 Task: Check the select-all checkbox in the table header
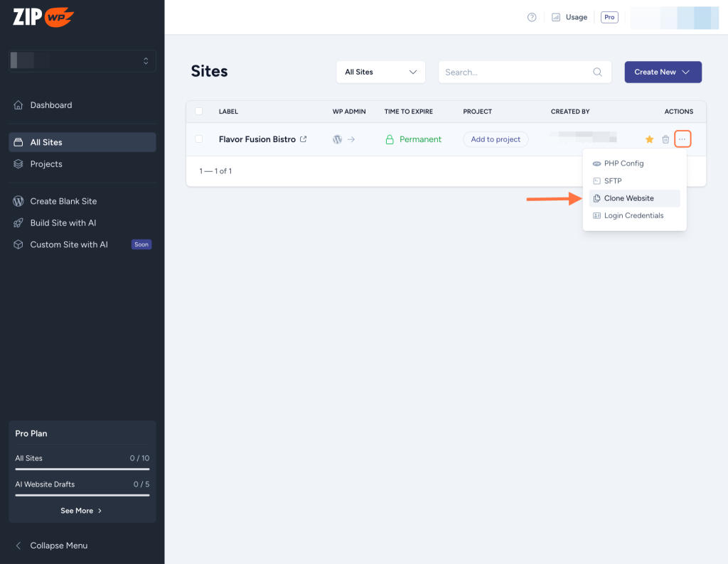pos(200,112)
